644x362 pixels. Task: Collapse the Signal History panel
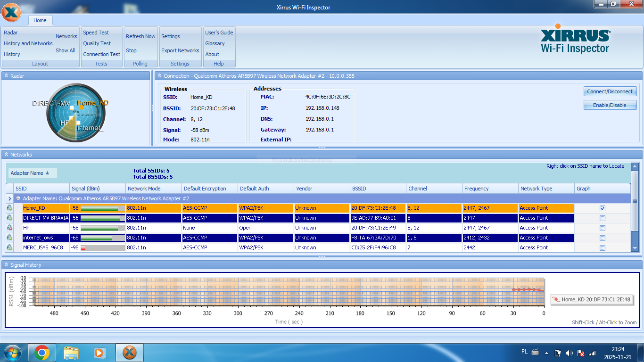[6, 265]
